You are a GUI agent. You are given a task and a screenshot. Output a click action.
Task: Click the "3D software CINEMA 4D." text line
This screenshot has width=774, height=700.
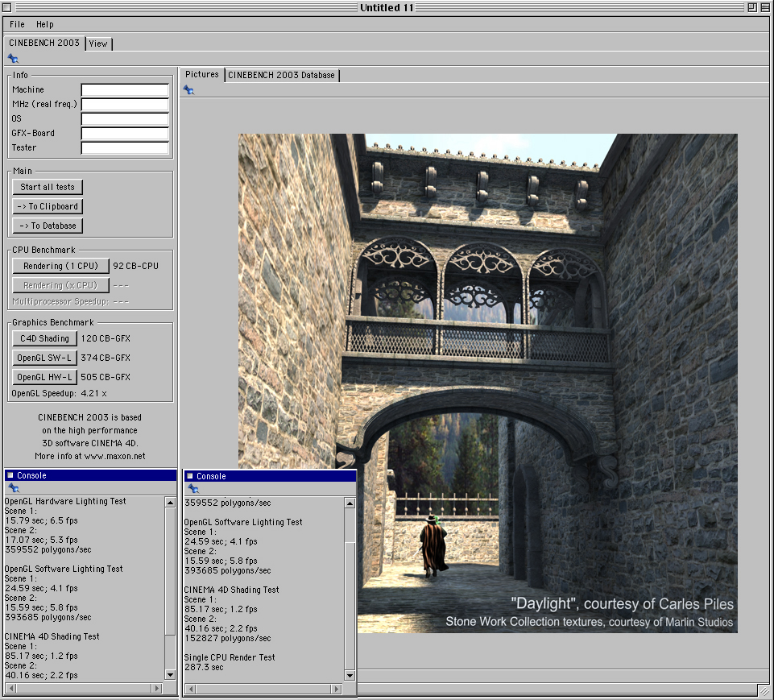point(90,443)
